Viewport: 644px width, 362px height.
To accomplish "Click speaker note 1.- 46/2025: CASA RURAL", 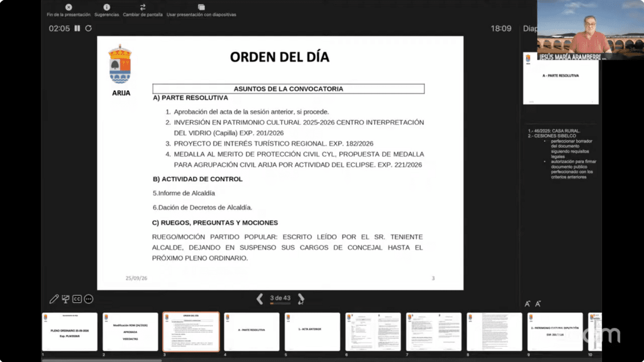I will 554,131.
